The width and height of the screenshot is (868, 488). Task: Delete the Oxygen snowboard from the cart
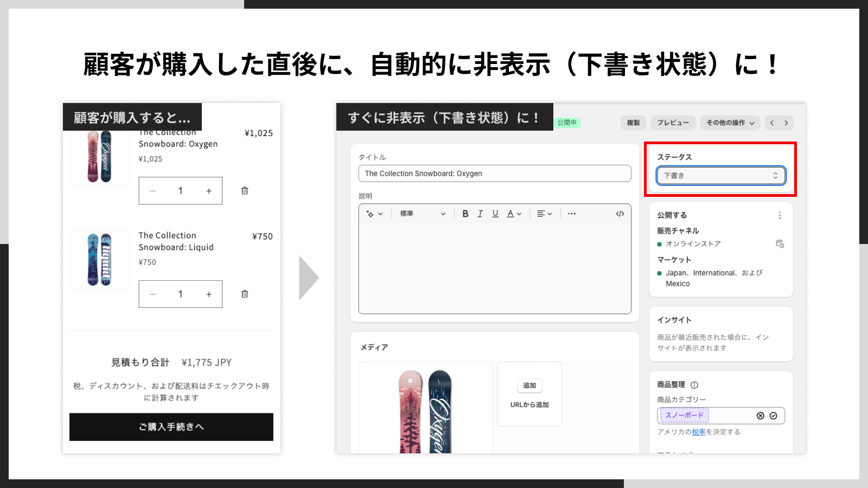click(245, 190)
